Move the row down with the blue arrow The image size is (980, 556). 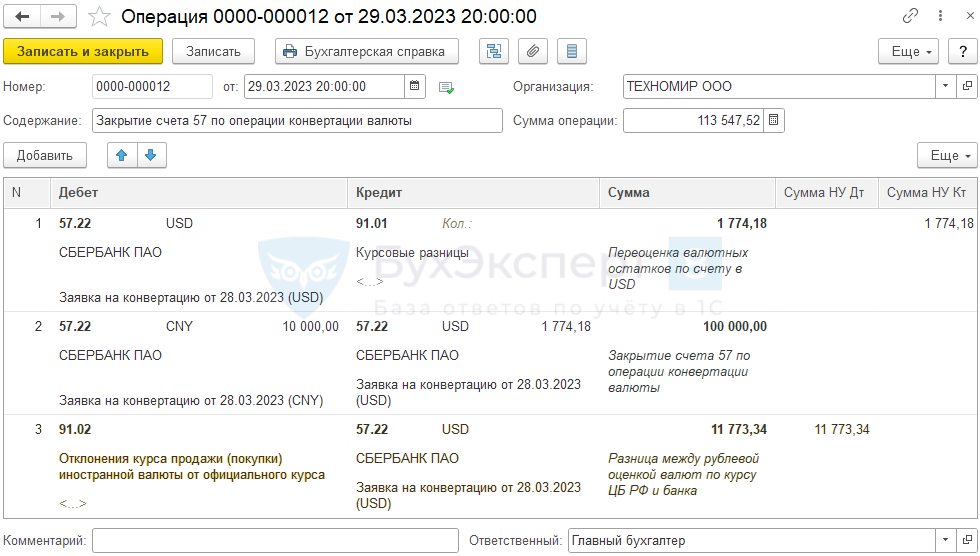151,156
